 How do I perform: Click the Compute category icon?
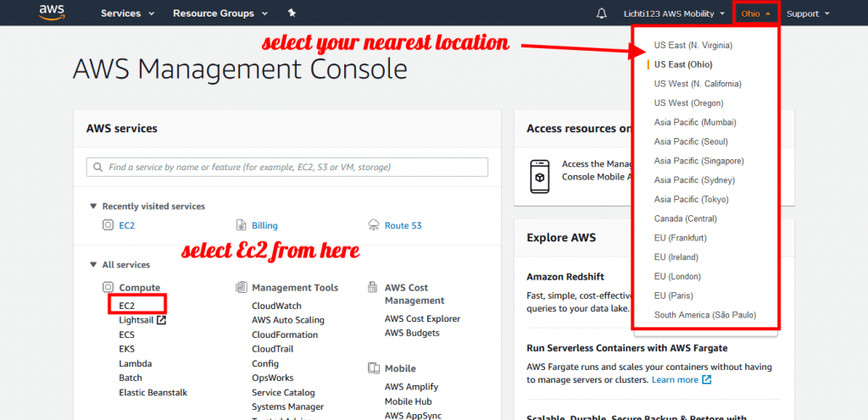pyautogui.click(x=108, y=287)
